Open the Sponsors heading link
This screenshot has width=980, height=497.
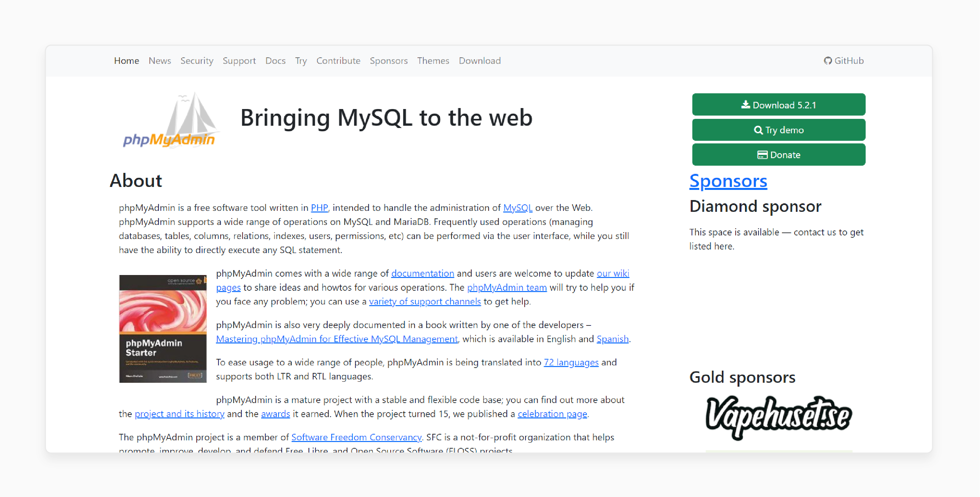coord(728,181)
